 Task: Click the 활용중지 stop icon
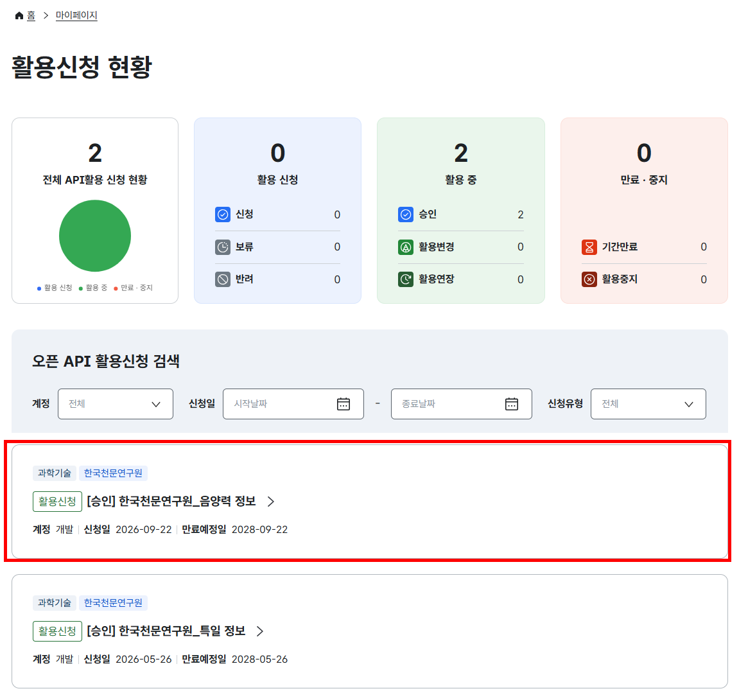[x=589, y=279]
